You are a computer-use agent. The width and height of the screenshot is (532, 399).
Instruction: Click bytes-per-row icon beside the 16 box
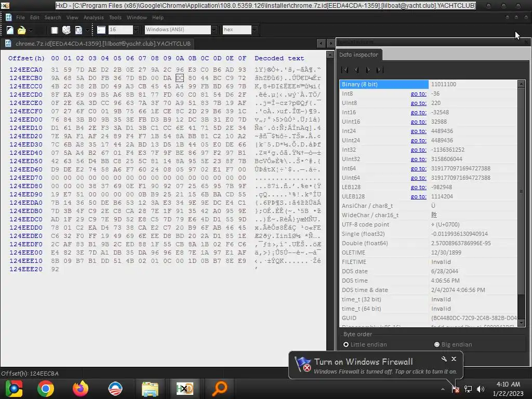[x=101, y=30]
